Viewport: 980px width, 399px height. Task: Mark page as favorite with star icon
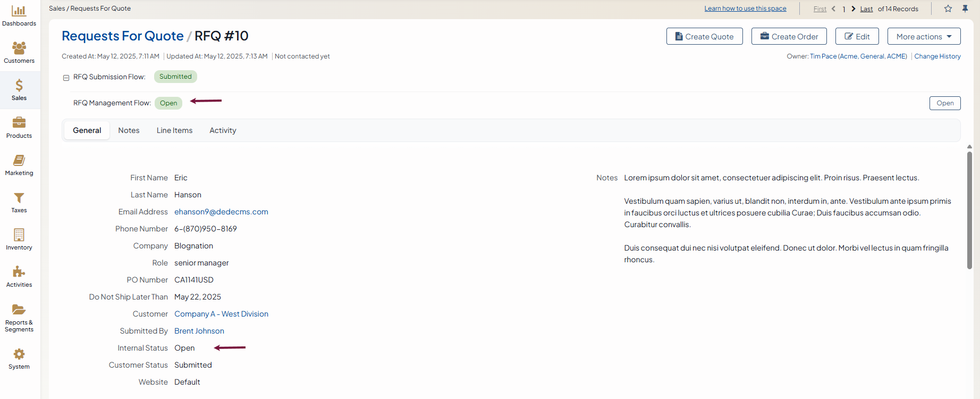948,9
